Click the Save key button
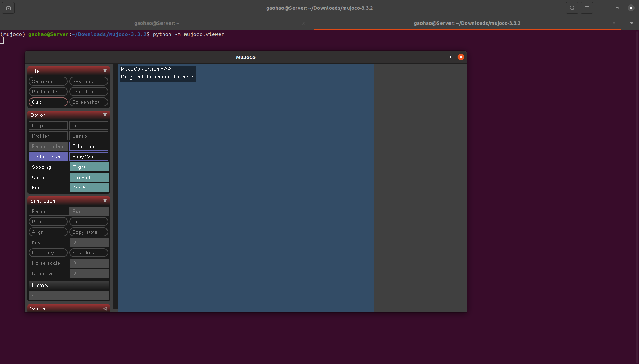This screenshot has width=639, height=364. pos(89,253)
